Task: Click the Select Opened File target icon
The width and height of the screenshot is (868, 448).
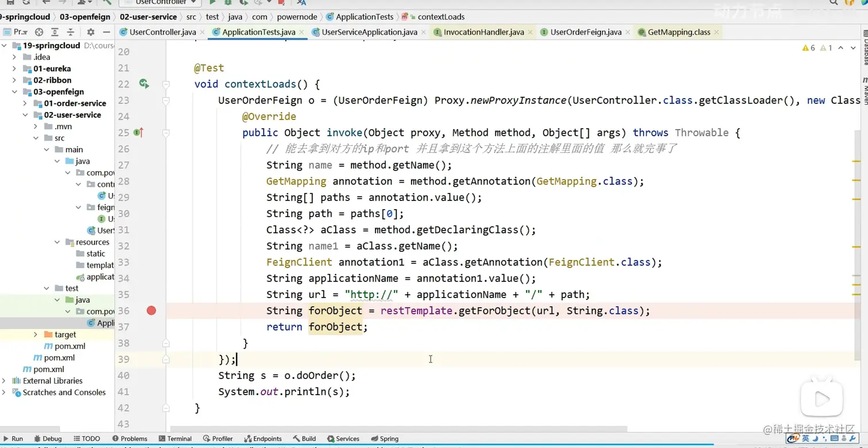Action: 39,32
